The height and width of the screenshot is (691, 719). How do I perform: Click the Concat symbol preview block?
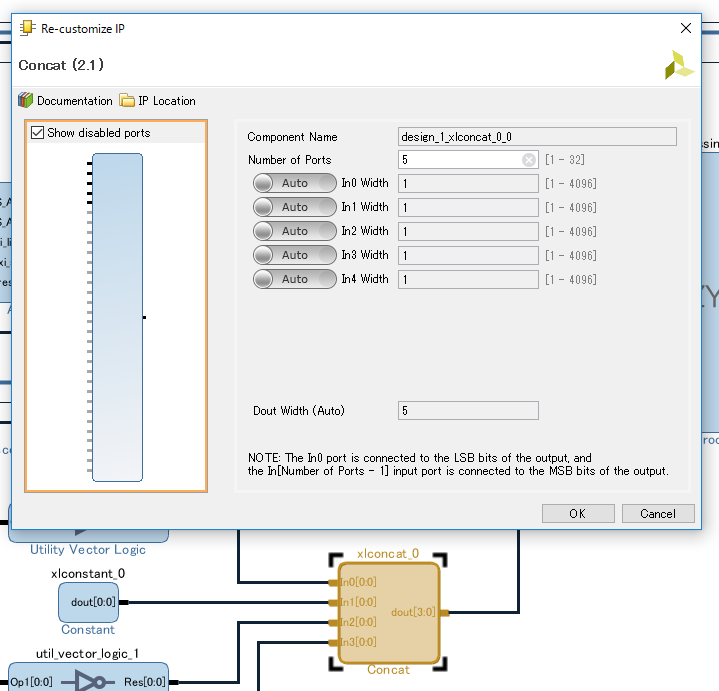point(117,317)
